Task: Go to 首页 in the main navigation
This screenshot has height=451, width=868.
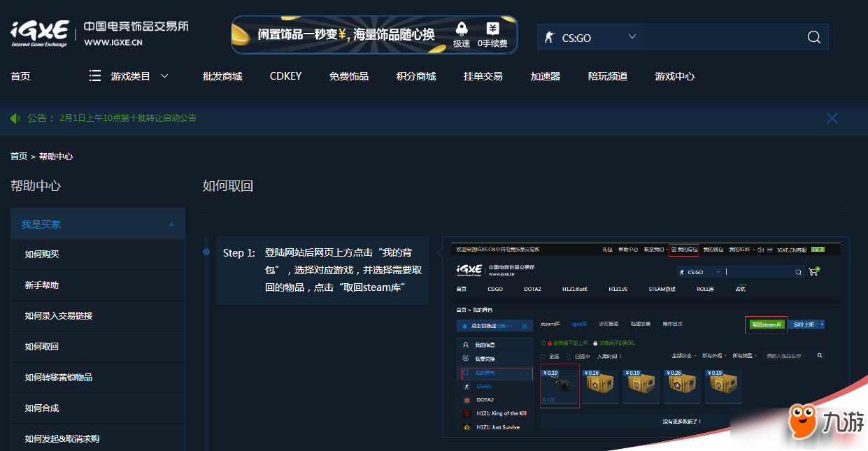Action: point(20,76)
